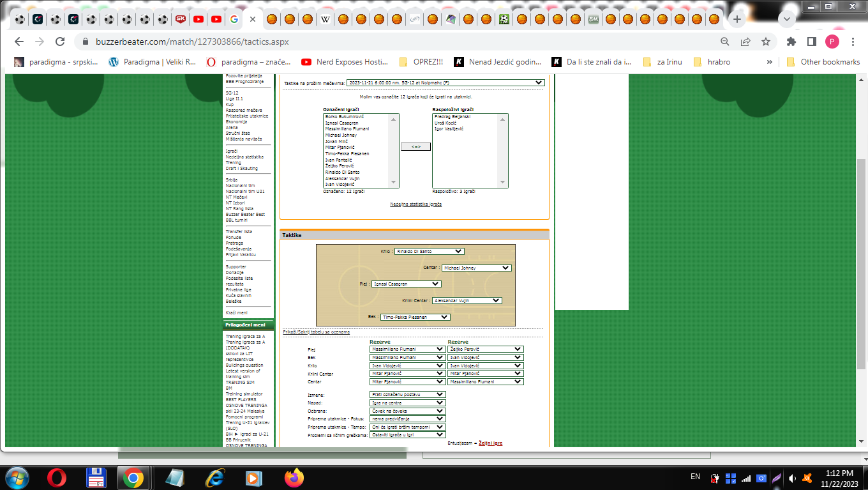Open the 'Željni igre' enthusiasm link
The image size is (868, 490).
point(490,443)
